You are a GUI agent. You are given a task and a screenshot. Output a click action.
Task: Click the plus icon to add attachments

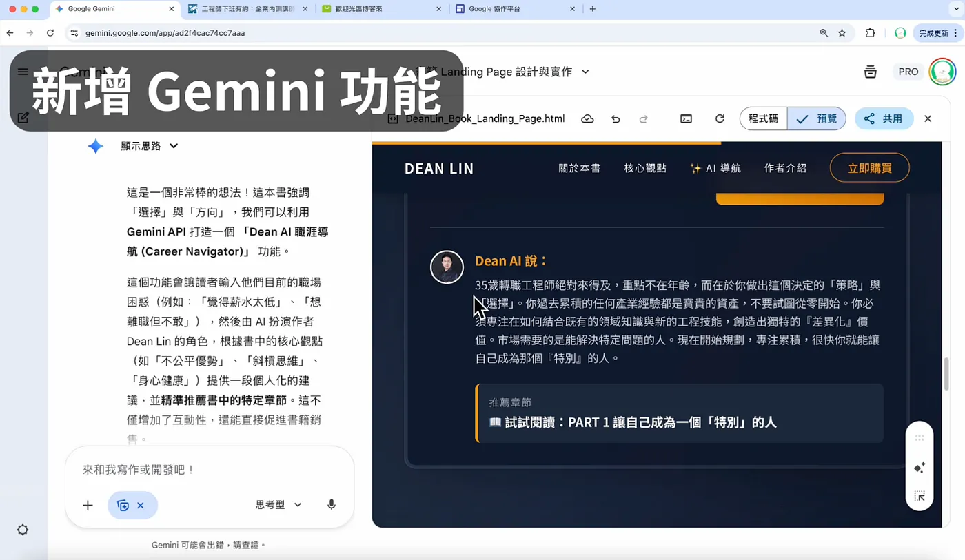[88, 506]
